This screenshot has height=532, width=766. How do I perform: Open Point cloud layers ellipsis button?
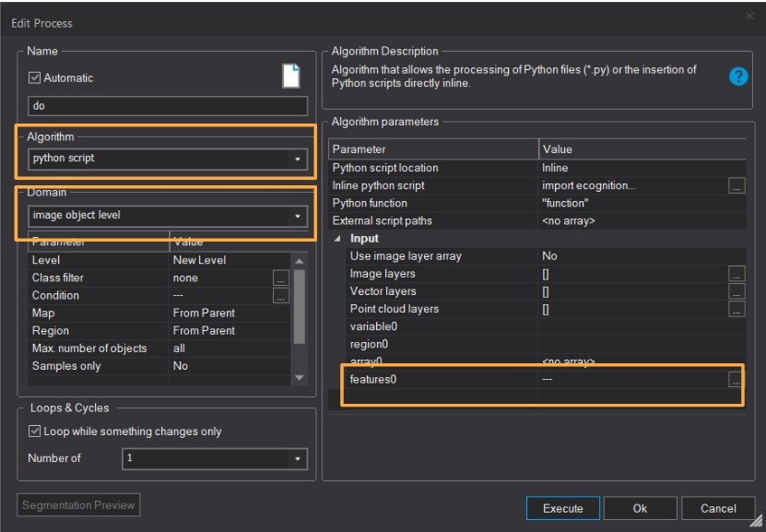(736, 309)
